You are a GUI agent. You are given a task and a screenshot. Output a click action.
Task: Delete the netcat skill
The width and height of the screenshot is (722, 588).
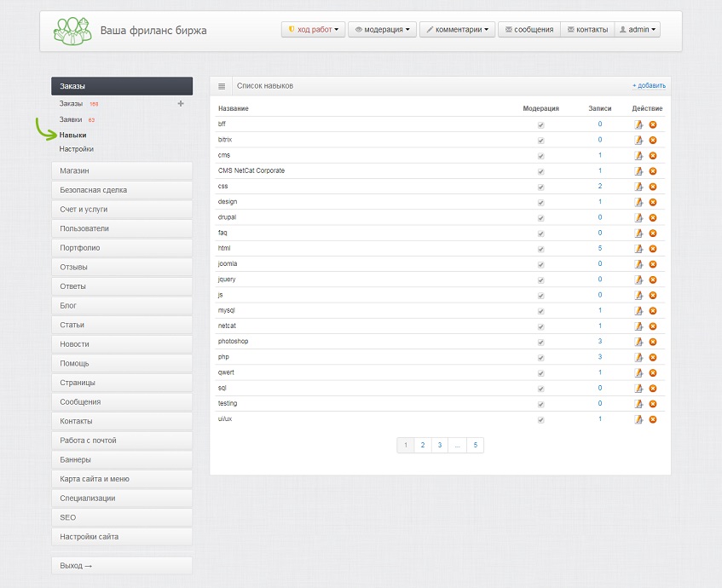coord(652,326)
